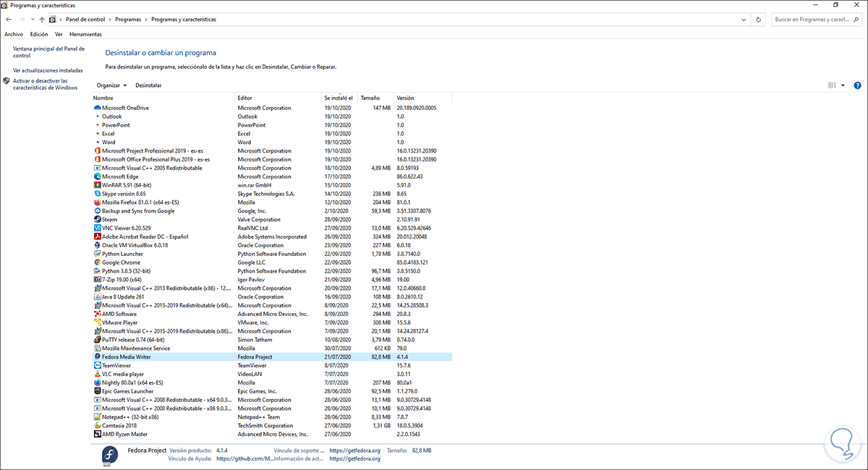The width and height of the screenshot is (868, 470).
Task: Sort by the Tamaño column header
Action: 375,98
